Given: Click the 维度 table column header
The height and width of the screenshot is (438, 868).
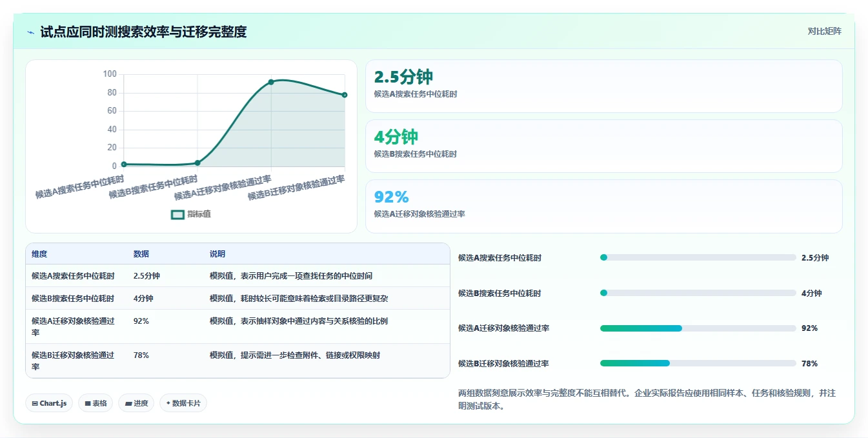Looking at the screenshot, I should coord(39,254).
